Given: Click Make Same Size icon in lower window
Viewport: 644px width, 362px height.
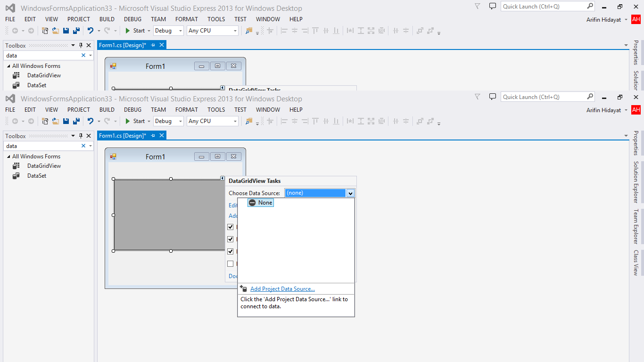Looking at the screenshot, I should pyautogui.click(x=371, y=121).
